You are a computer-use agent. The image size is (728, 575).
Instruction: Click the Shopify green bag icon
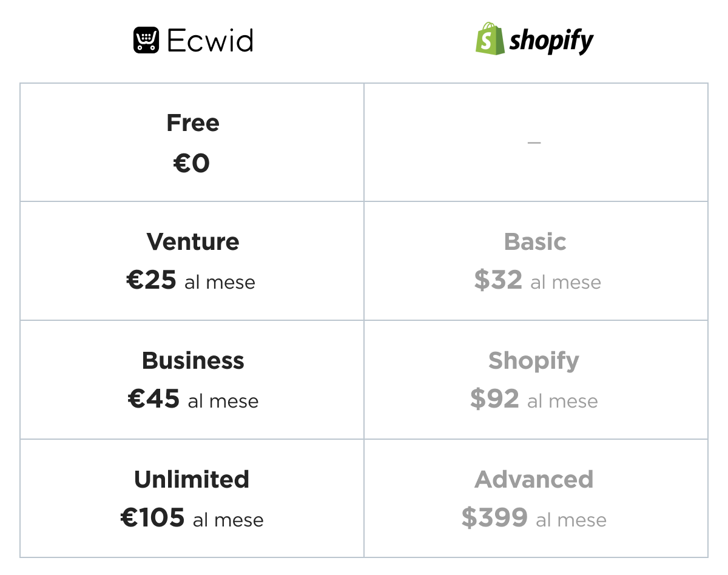click(490, 39)
